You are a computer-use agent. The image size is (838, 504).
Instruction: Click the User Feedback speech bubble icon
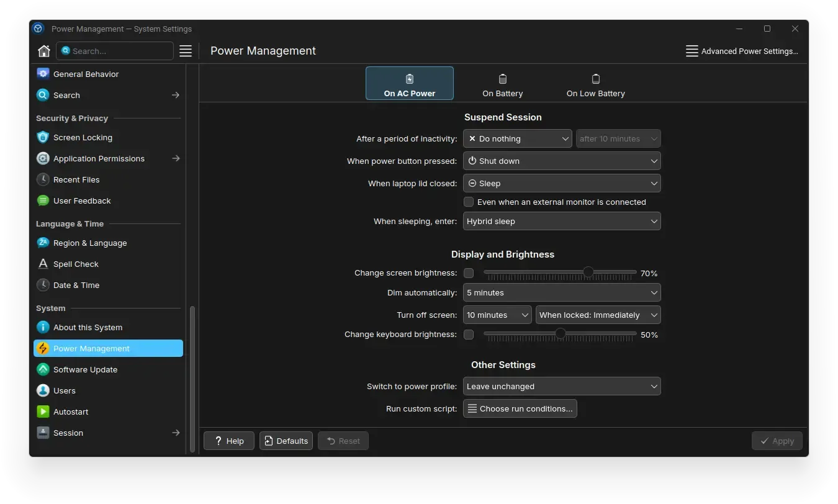pos(43,200)
